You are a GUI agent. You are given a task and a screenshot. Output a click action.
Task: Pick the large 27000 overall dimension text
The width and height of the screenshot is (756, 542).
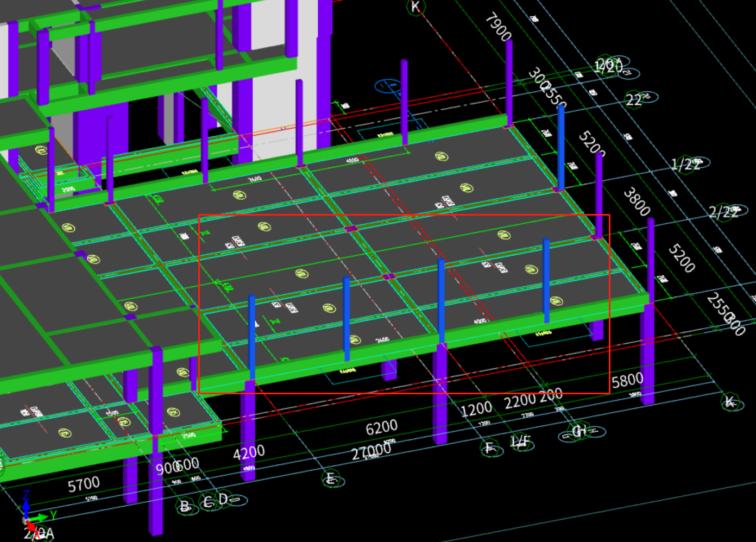(x=371, y=451)
